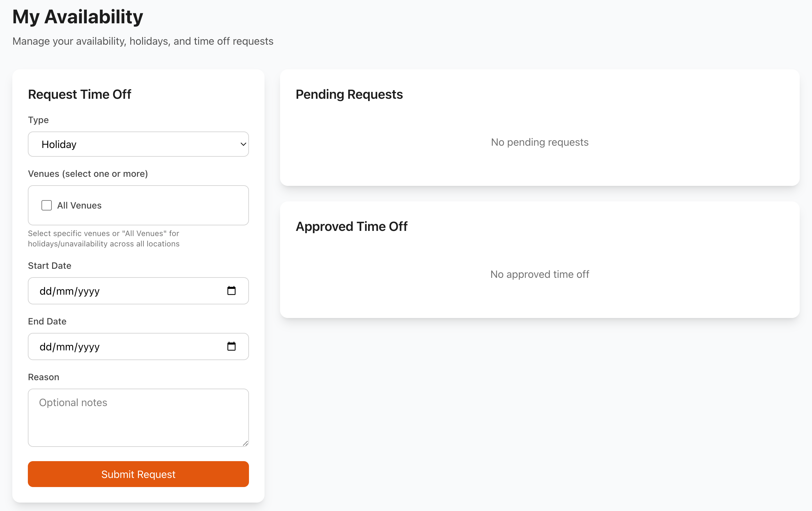The height and width of the screenshot is (511, 812).
Task: Click the Request Time Off heading
Action: (80, 95)
